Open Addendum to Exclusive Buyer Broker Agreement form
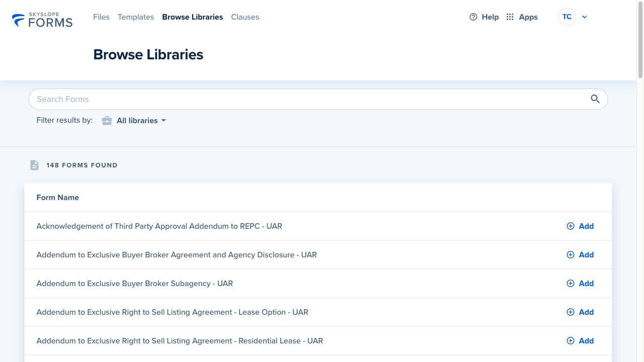This screenshot has width=644, height=362. point(177,255)
